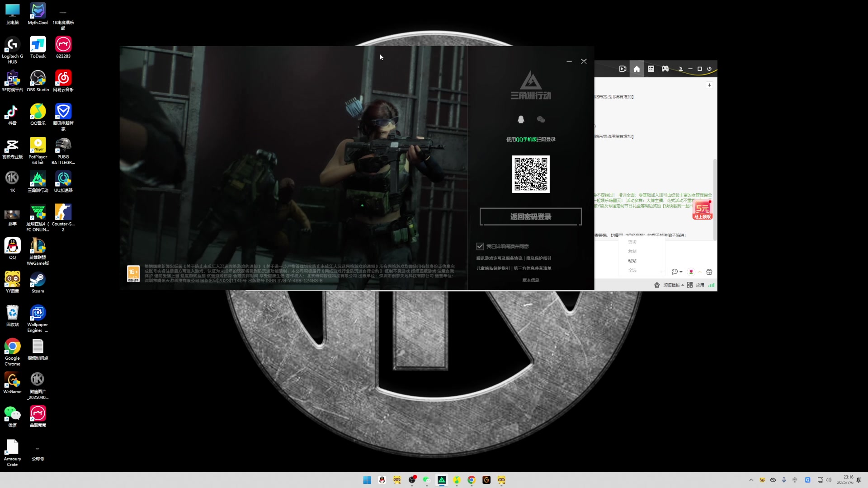Minimize the 三角洲行动 launcher window
The width and height of the screenshot is (868, 488).
(x=569, y=61)
